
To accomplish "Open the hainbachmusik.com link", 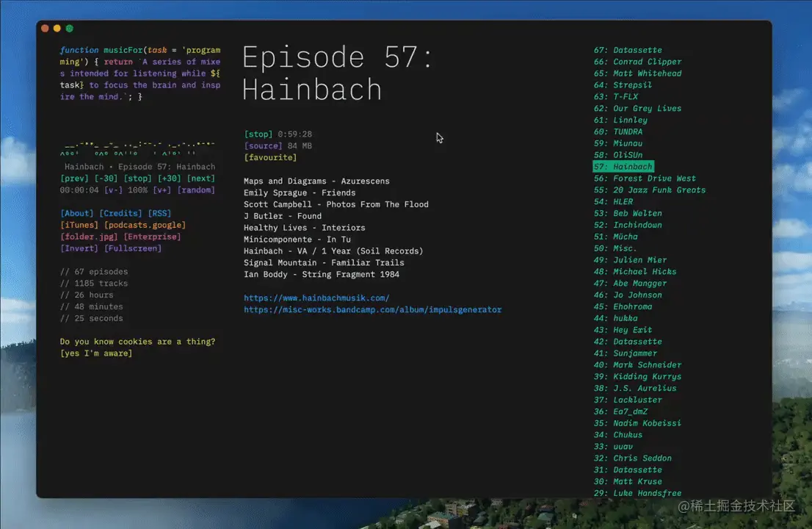I will (316, 298).
